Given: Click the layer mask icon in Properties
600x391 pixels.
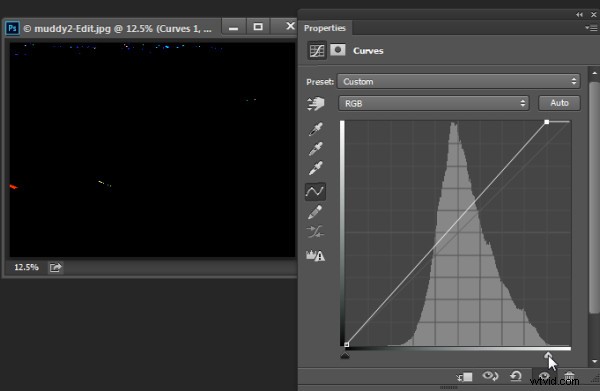Looking at the screenshot, I should click(338, 50).
